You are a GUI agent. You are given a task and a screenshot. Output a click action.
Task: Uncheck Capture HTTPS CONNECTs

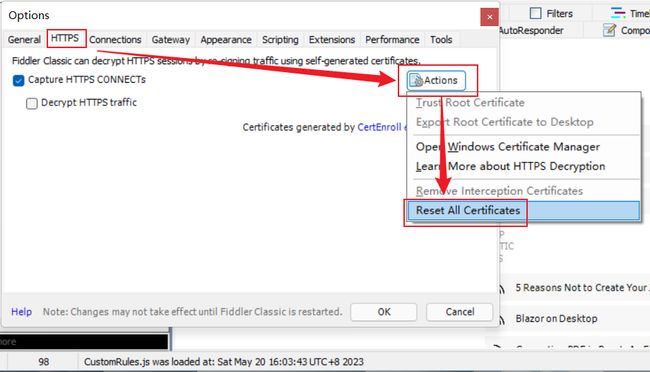click(x=19, y=80)
